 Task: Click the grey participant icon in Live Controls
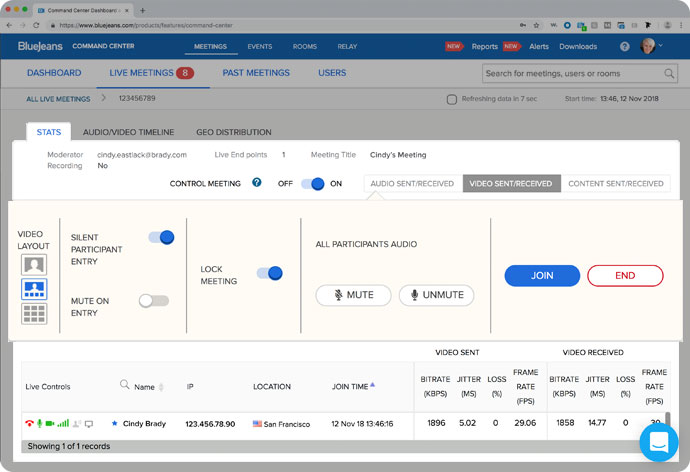(x=77, y=424)
